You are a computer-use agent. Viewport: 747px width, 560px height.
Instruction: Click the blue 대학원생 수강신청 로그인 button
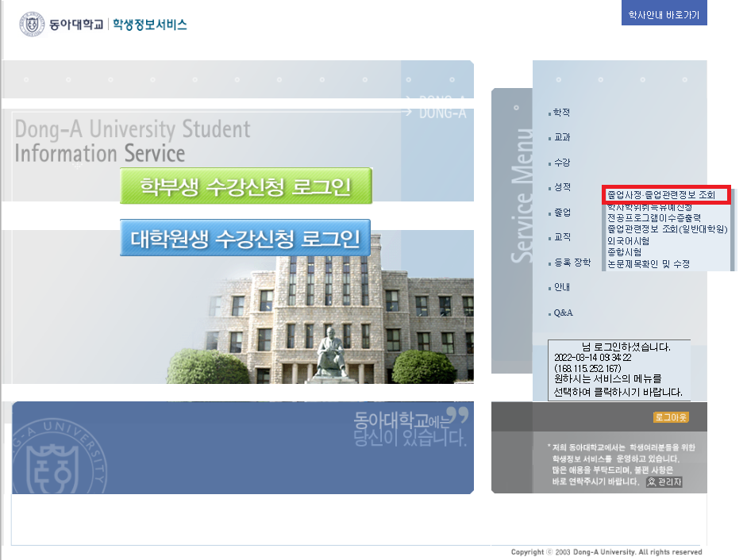(245, 238)
